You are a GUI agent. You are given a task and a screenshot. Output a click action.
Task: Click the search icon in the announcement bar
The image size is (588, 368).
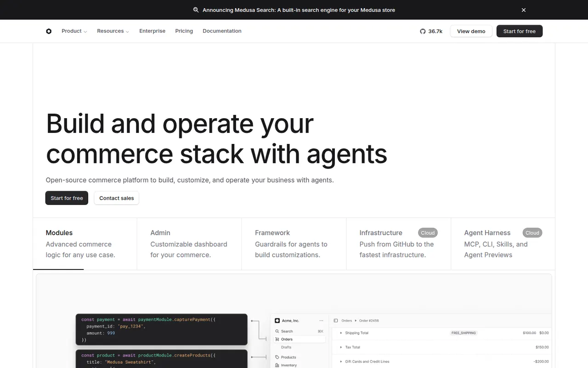point(196,10)
